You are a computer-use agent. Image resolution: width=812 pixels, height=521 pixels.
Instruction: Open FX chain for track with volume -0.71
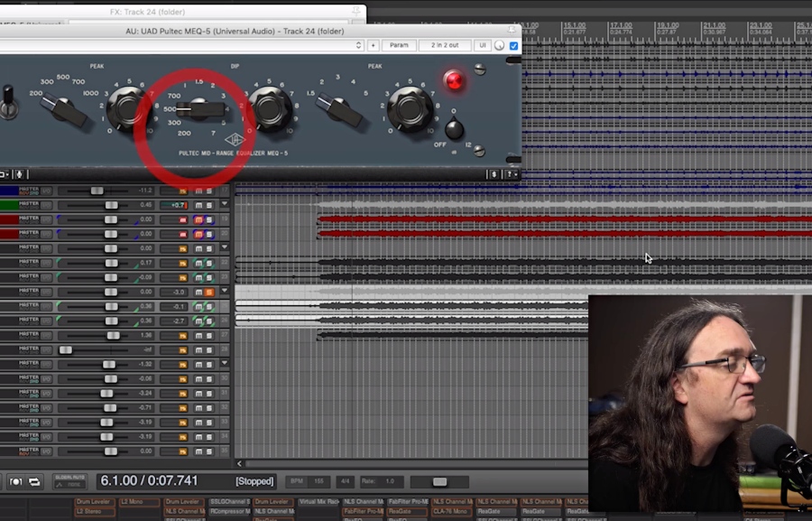coord(182,408)
